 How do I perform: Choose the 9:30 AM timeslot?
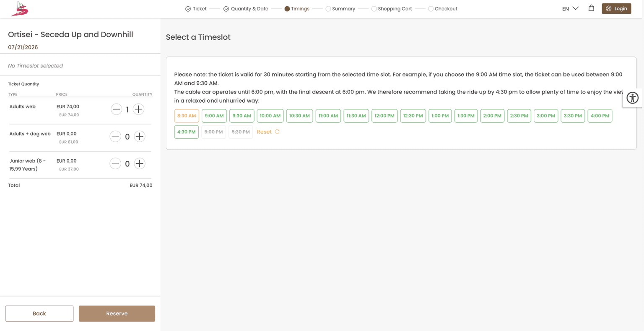(x=242, y=116)
